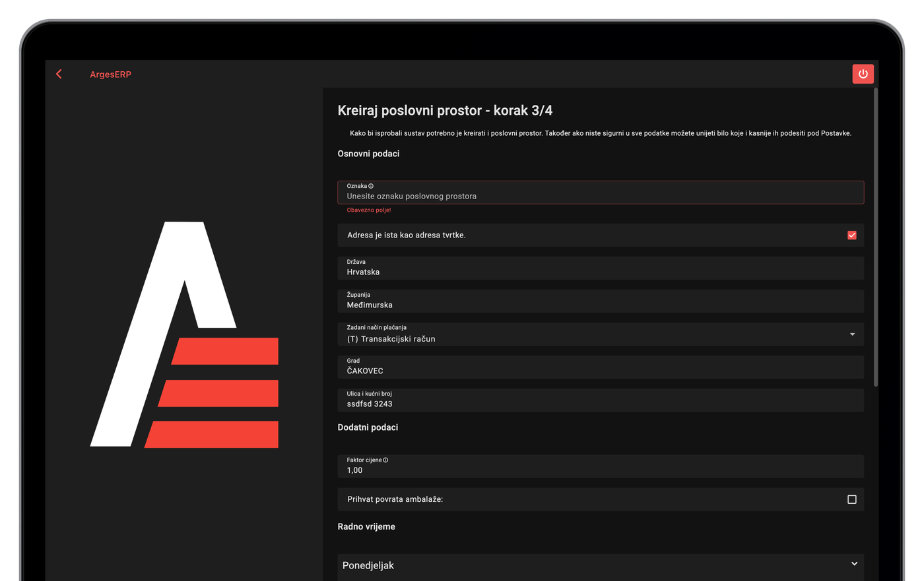The width and height of the screenshot is (924, 581).
Task: Edit the Ulica i kućni broj field
Action: pos(601,400)
